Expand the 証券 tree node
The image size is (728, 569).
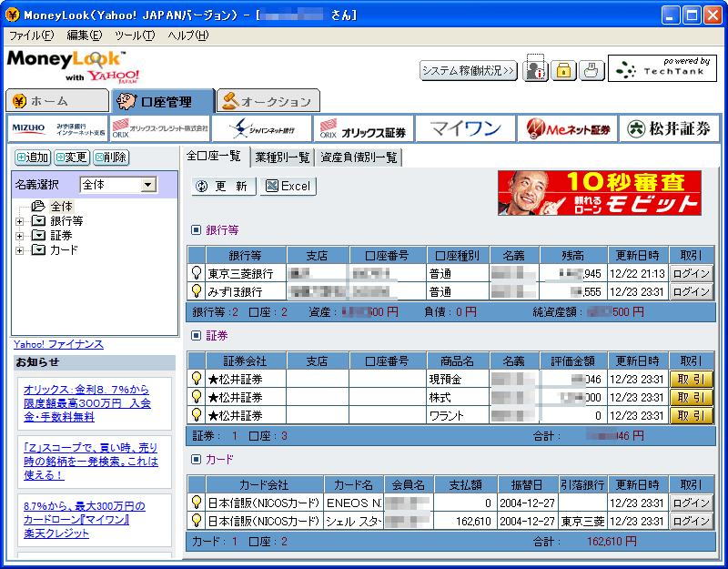coord(19,236)
